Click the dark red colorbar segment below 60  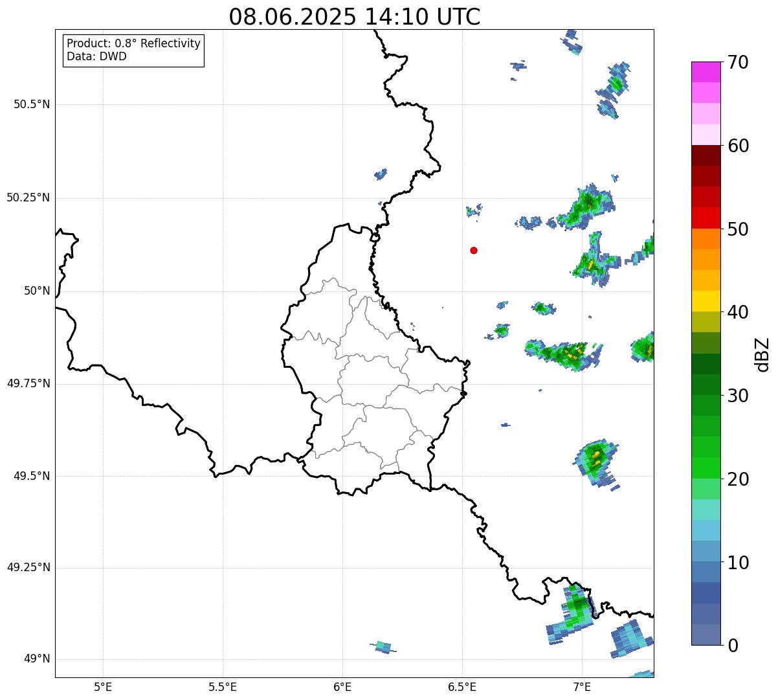pyautogui.click(x=706, y=155)
